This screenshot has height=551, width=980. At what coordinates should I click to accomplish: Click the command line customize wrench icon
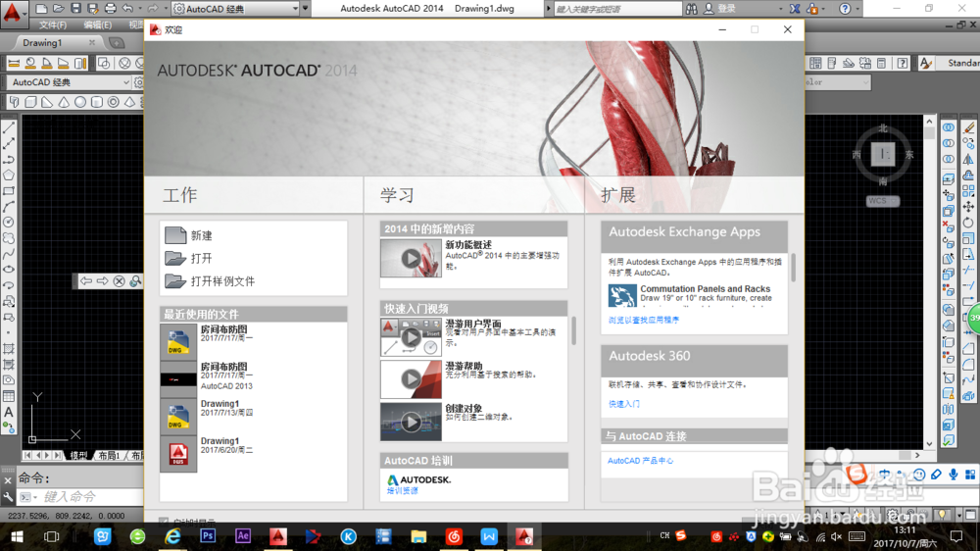tap(8, 497)
